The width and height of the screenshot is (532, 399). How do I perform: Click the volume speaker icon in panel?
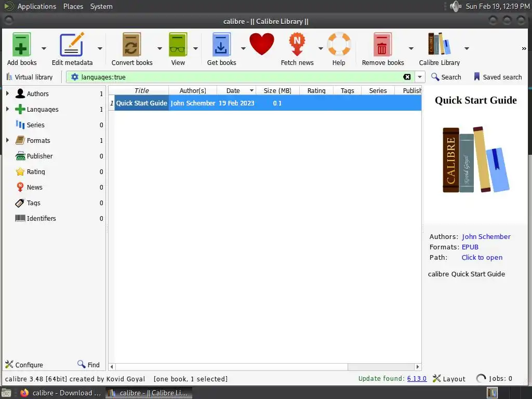[x=455, y=6]
